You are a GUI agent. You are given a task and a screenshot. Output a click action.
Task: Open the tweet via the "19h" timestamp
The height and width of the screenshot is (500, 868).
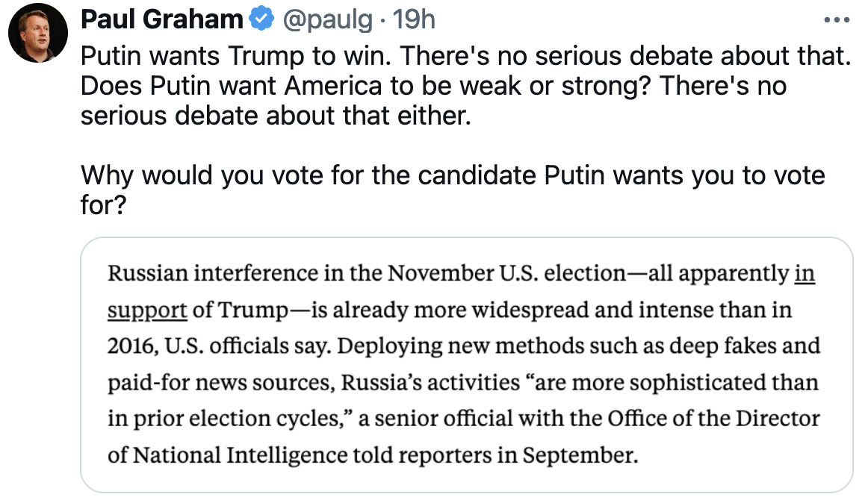(414, 20)
